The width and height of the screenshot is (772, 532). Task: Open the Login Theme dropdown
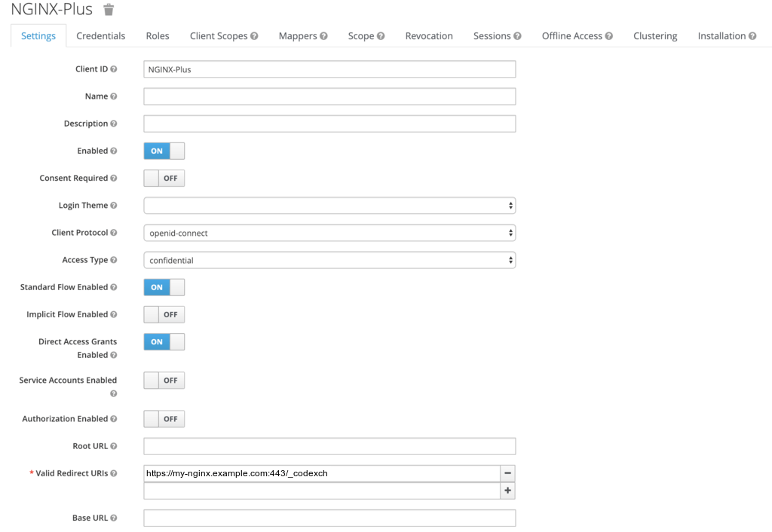[x=329, y=206]
